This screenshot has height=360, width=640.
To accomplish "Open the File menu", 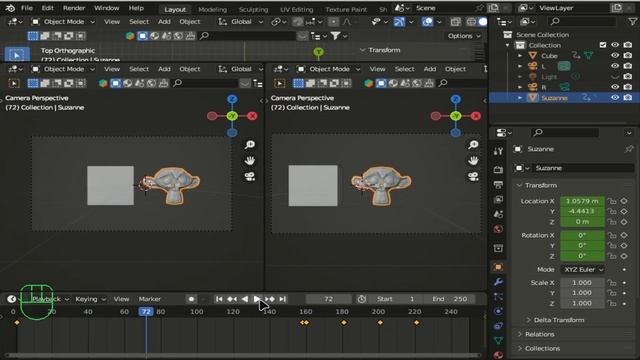I will pos(27,8).
